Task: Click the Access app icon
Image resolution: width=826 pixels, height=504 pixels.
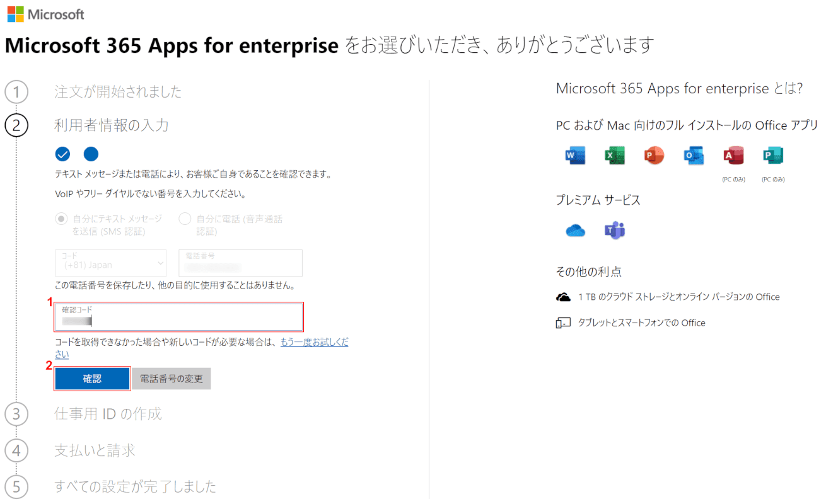Action: pyautogui.click(x=733, y=155)
